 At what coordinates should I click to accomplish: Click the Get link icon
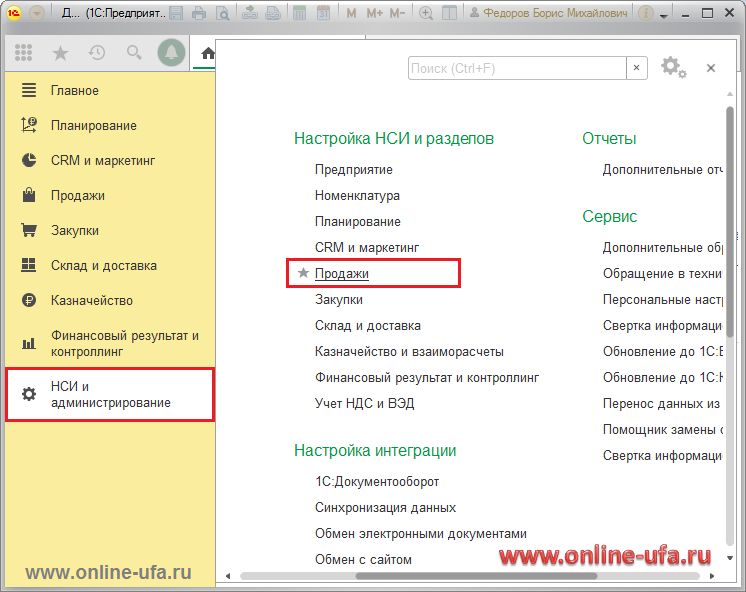point(249,13)
